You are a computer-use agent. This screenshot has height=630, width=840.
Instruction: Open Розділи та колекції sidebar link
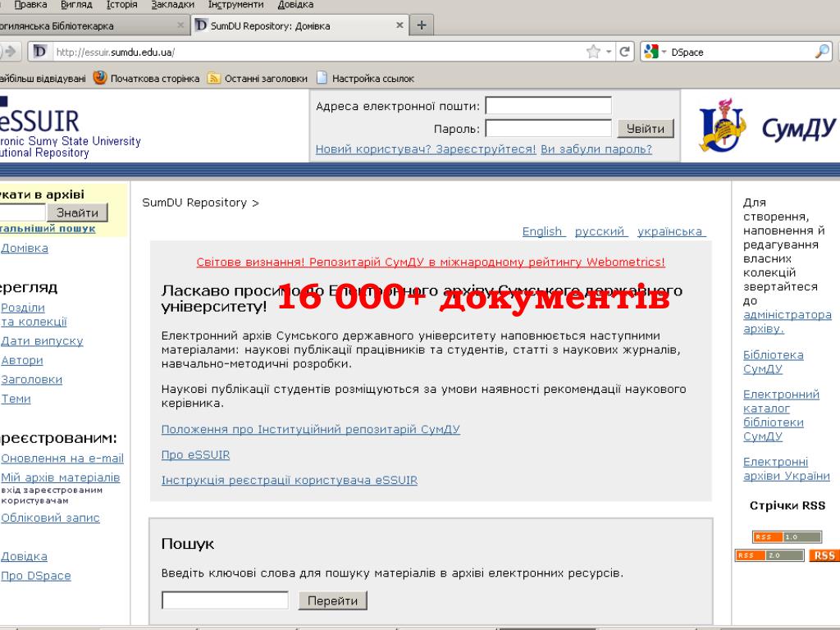click(33, 314)
